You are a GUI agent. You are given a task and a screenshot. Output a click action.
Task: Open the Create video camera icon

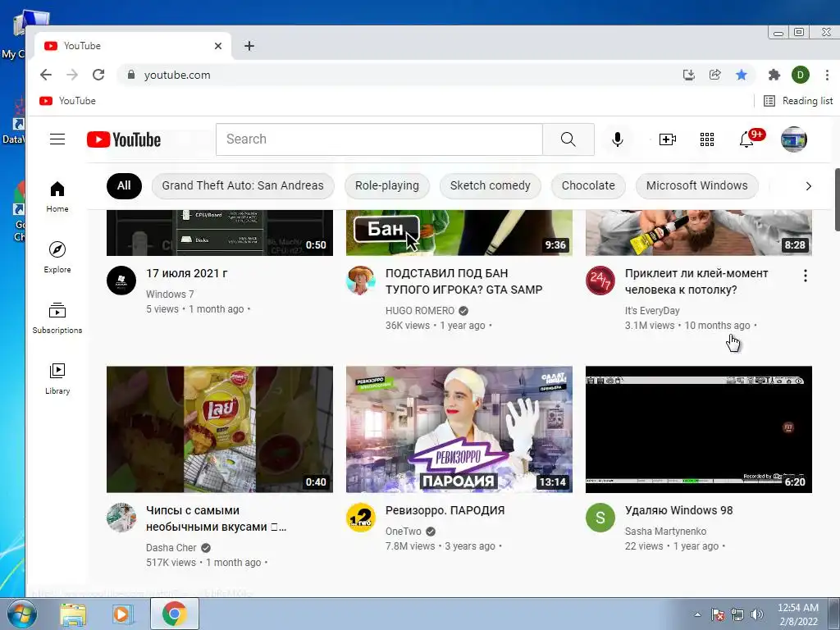pos(667,139)
